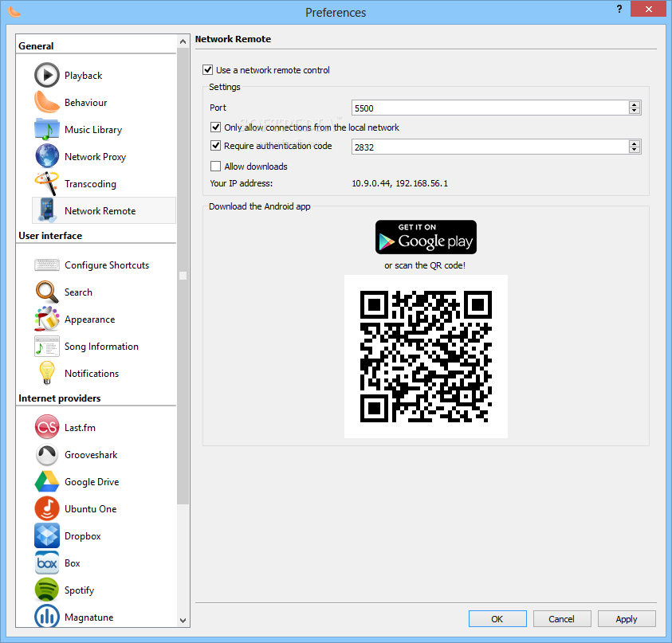
Task: Decrease the Port value with down arrow
Action: pyautogui.click(x=635, y=111)
